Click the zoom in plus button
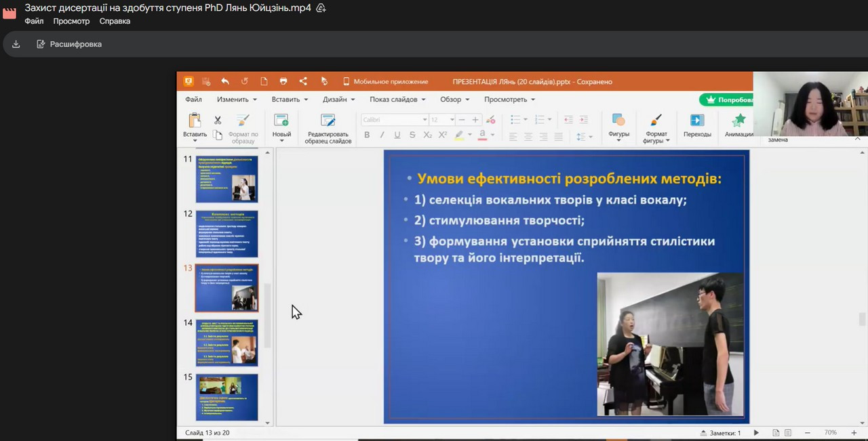868x441 pixels. [x=854, y=433]
